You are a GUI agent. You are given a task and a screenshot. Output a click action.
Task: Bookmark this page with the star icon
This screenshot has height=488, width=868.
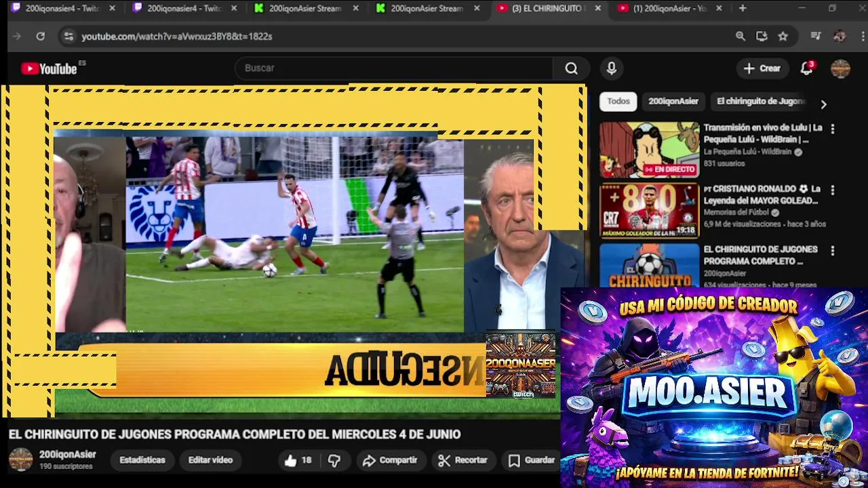pyautogui.click(x=783, y=37)
